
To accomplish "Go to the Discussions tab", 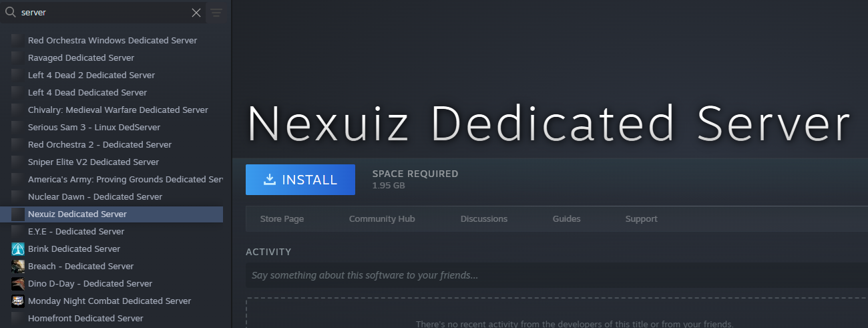I will [484, 218].
